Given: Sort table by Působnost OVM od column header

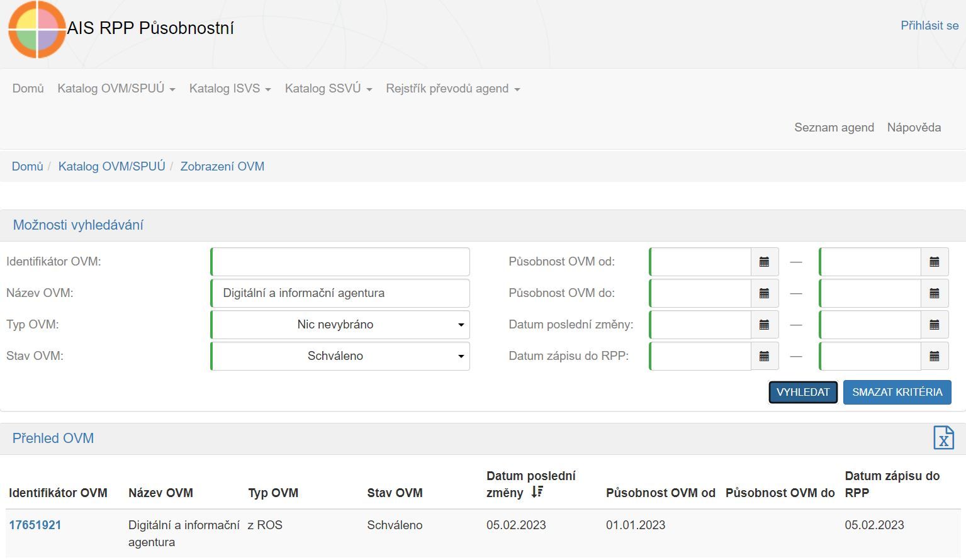Looking at the screenshot, I should tap(661, 493).
